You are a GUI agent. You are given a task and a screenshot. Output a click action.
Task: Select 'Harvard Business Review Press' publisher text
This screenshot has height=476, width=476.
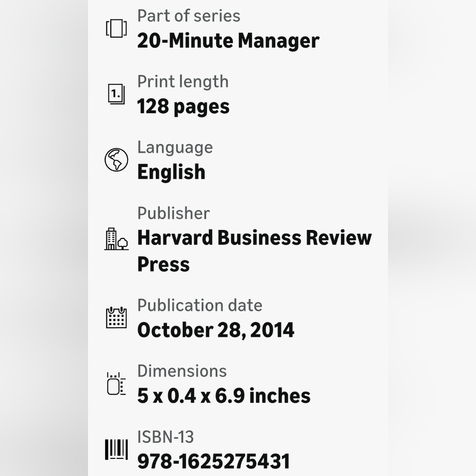(254, 251)
